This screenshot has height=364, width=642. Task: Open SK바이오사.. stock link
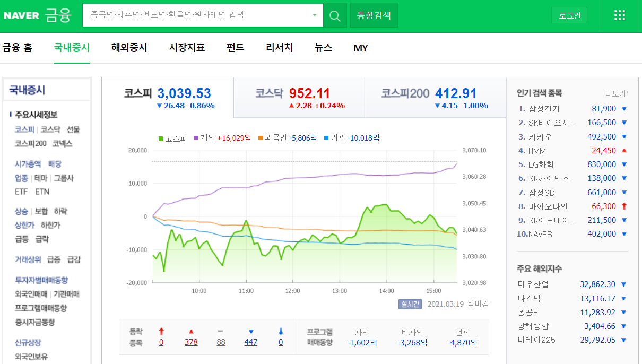click(x=552, y=123)
